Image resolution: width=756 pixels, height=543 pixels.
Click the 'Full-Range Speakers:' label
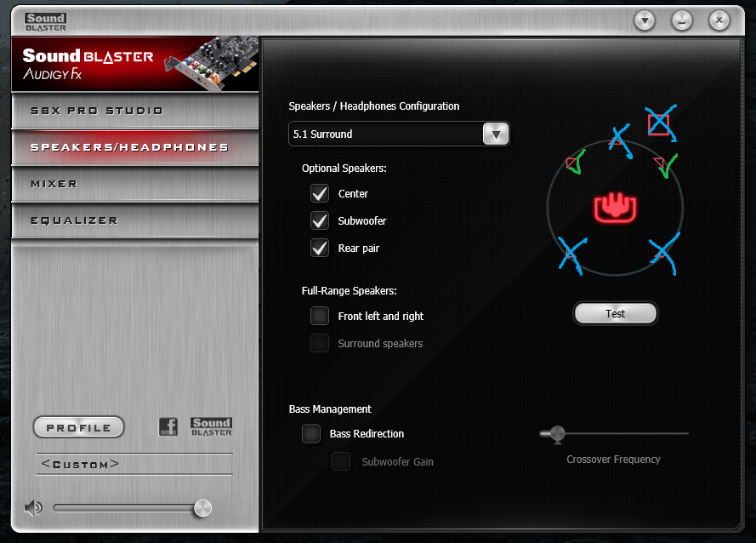tap(349, 290)
